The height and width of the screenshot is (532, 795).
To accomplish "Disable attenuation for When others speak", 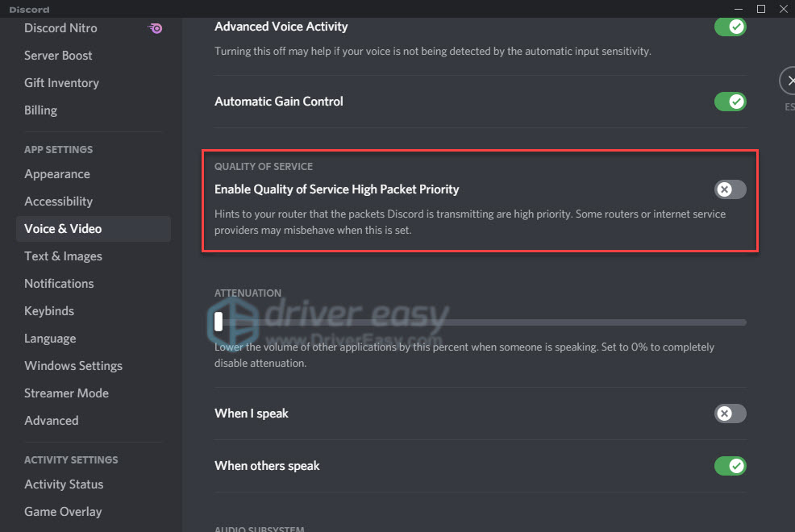I will [x=730, y=466].
